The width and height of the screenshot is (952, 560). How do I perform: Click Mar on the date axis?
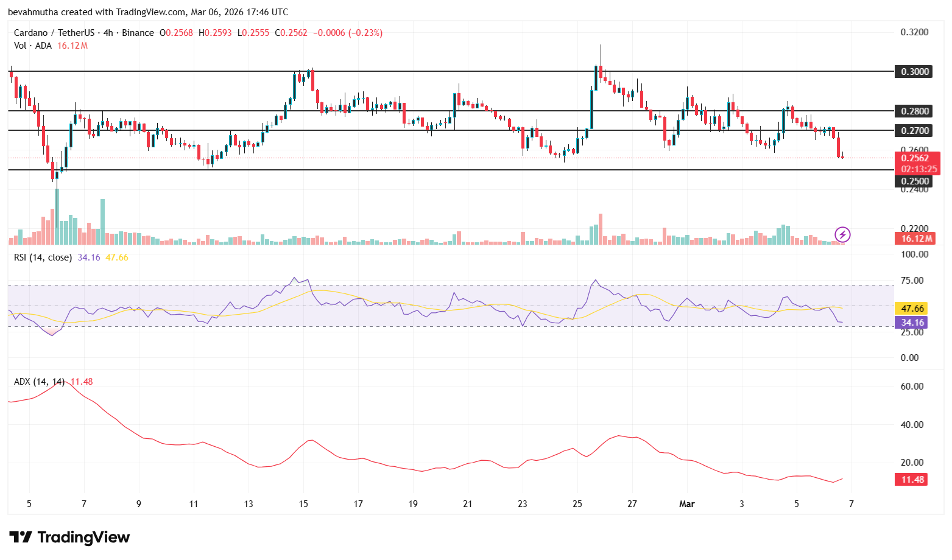coord(686,504)
